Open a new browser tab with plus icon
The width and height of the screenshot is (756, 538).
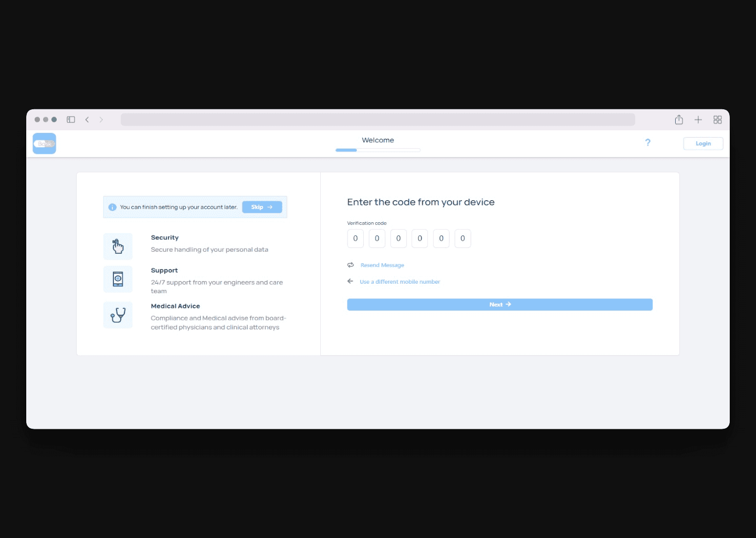(x=698, y=120)
